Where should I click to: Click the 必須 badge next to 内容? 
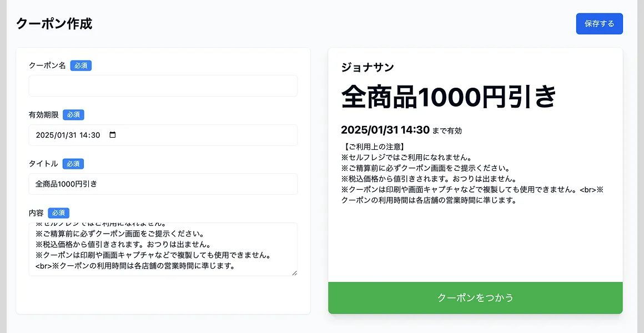click(x=59, y=213)
